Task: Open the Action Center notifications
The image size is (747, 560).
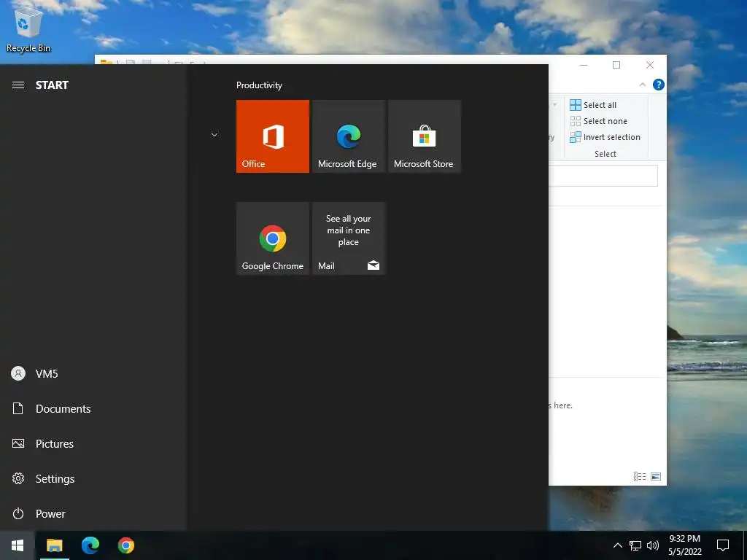Action: [723, 545]
